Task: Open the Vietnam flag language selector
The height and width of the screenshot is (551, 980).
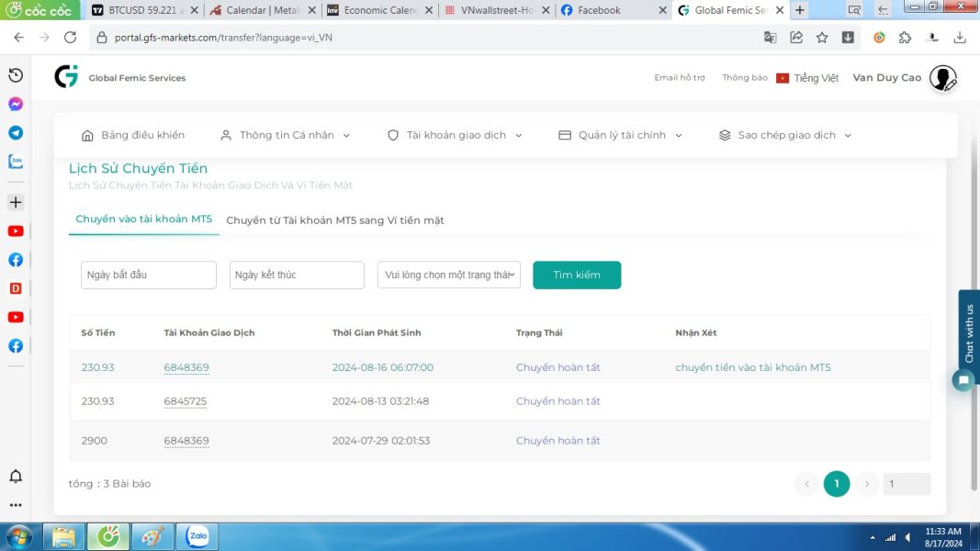Action: coord(782,78)
